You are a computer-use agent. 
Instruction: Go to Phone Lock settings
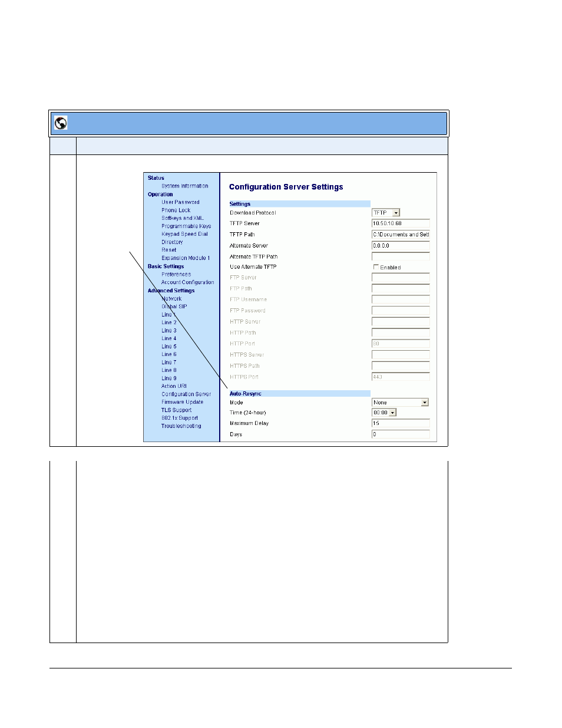point(176,210)
